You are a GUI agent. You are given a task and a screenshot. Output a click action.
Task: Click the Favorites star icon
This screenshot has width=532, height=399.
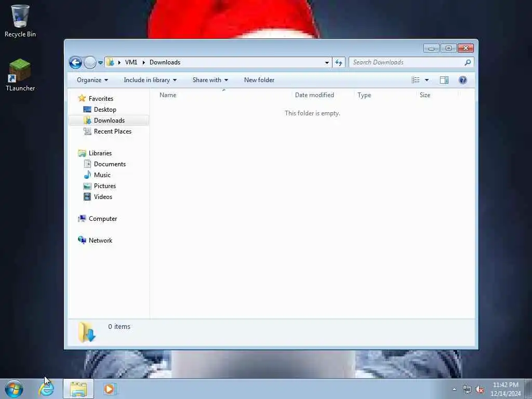[x=82, y=98]
